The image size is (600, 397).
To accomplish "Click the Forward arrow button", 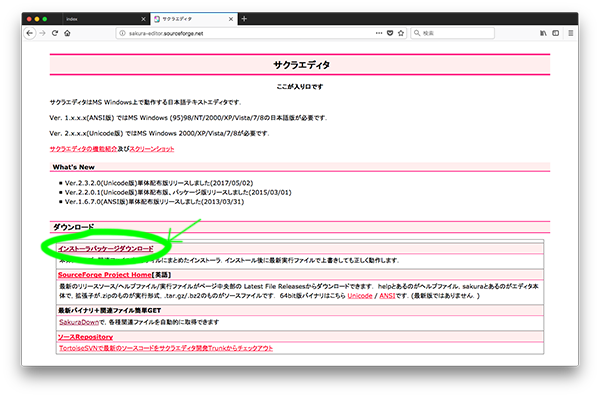I will tap(42, 33).
